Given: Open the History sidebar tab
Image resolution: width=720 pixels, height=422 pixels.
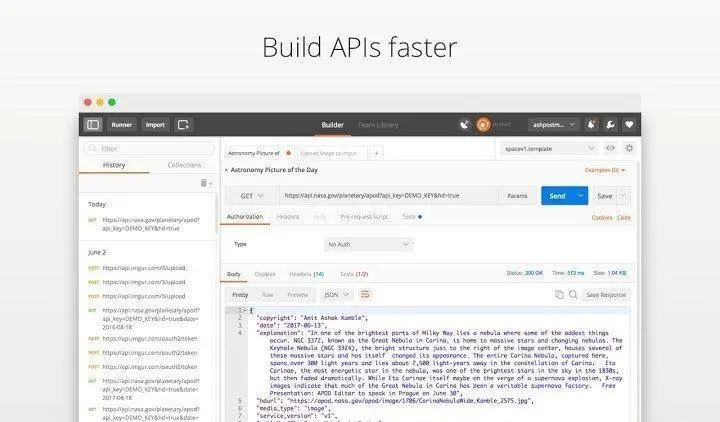Looking at the screenshot, I should click(x=114, y=165).
